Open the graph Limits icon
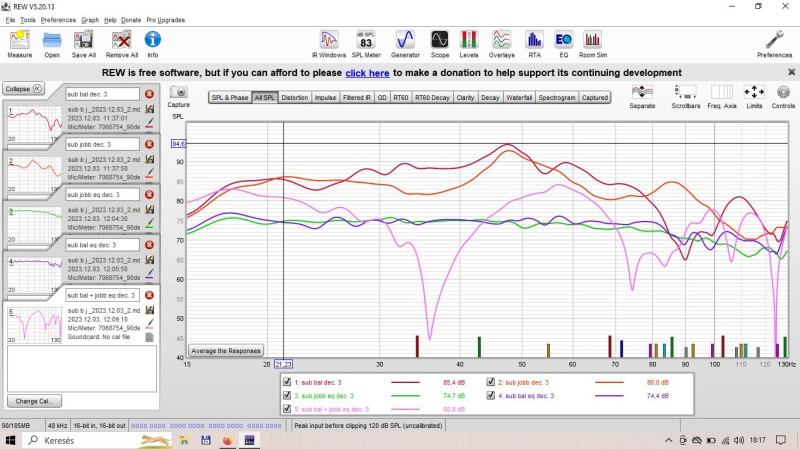The width and height of the screenshot is (800, 449). (x=754, y=96)
